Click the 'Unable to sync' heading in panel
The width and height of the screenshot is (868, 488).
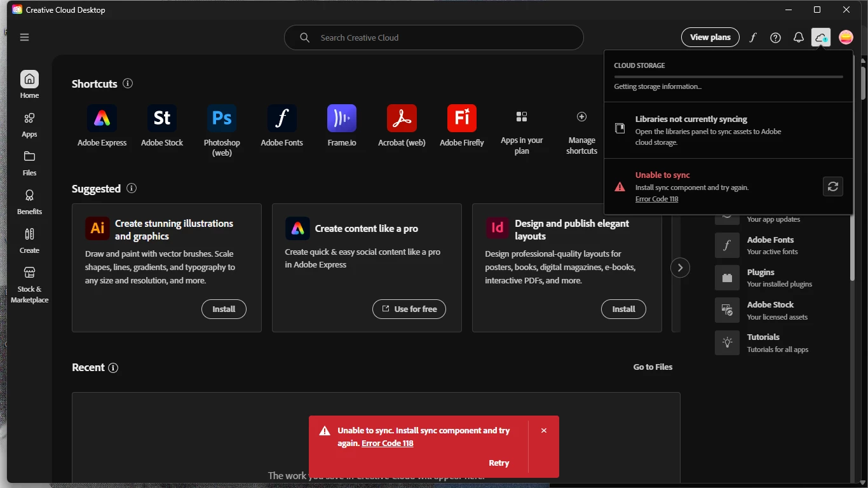(x=662, y=175)
